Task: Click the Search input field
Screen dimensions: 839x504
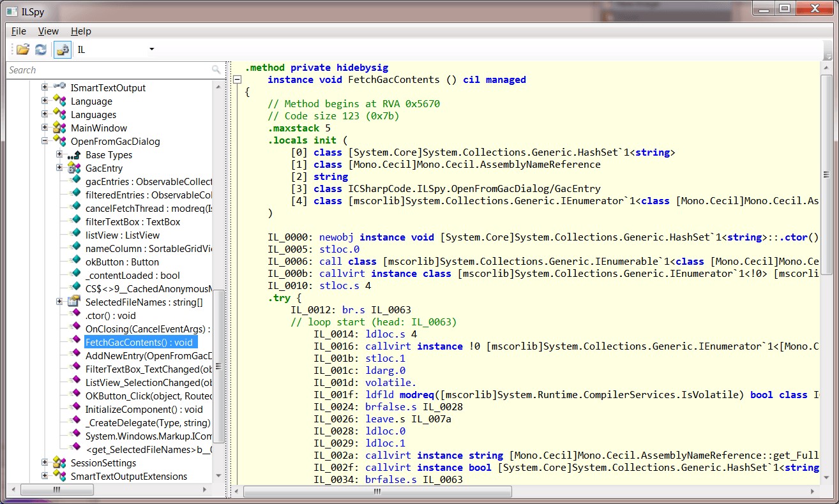Action: coord(109,70)
